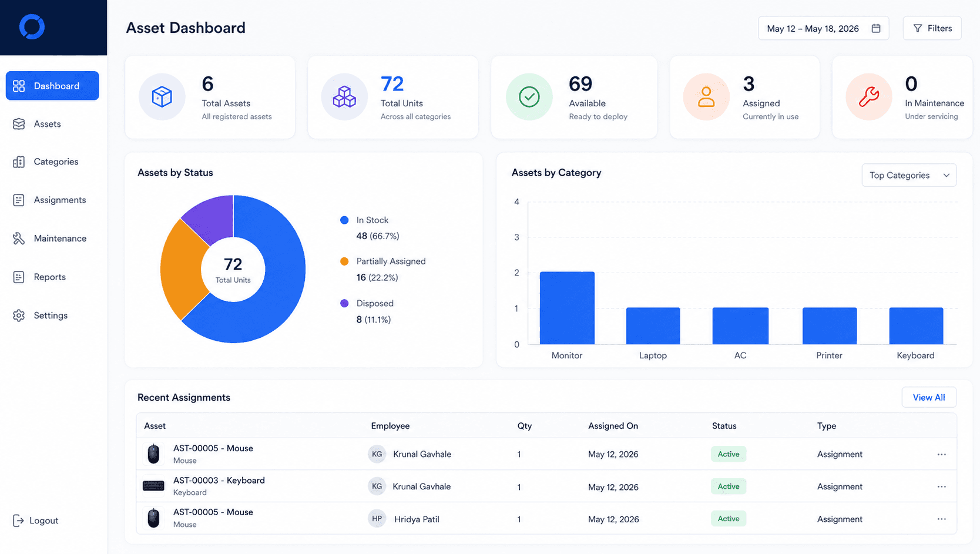
Task: Expand the Top Categories dropdown
Action: [909, 175]
